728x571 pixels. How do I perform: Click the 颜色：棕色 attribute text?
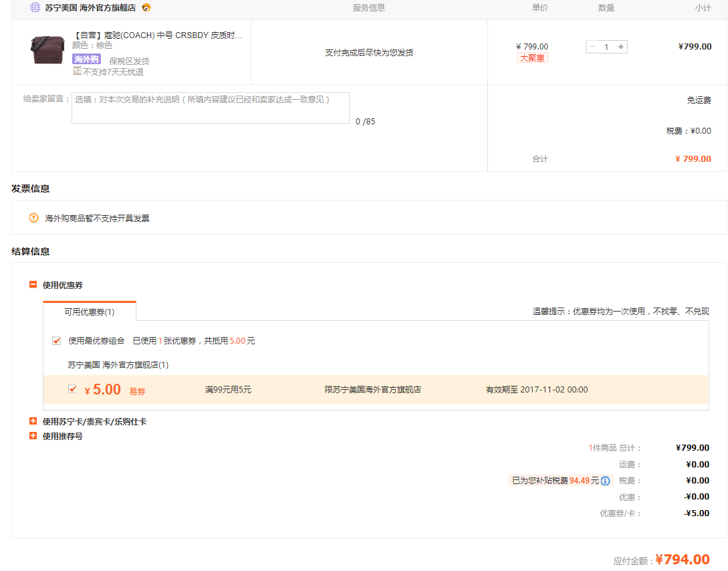[x=92, y=45]
